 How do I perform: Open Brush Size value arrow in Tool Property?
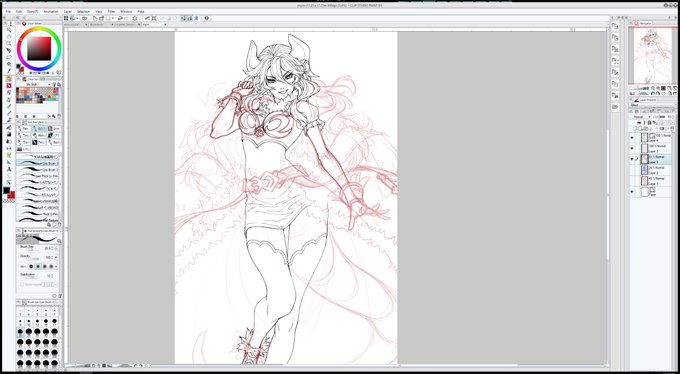tap(56, 248)
